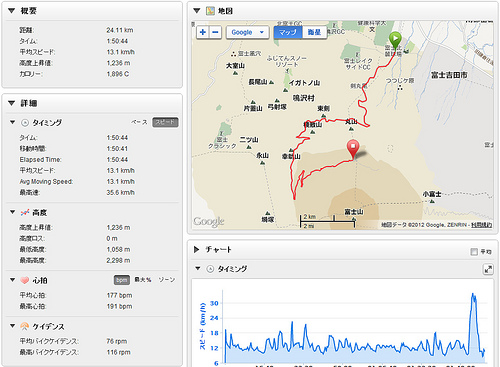Collapse the 高度 elevation section
The width and height of the screenshot is (500, 367).
click(13, 212)
